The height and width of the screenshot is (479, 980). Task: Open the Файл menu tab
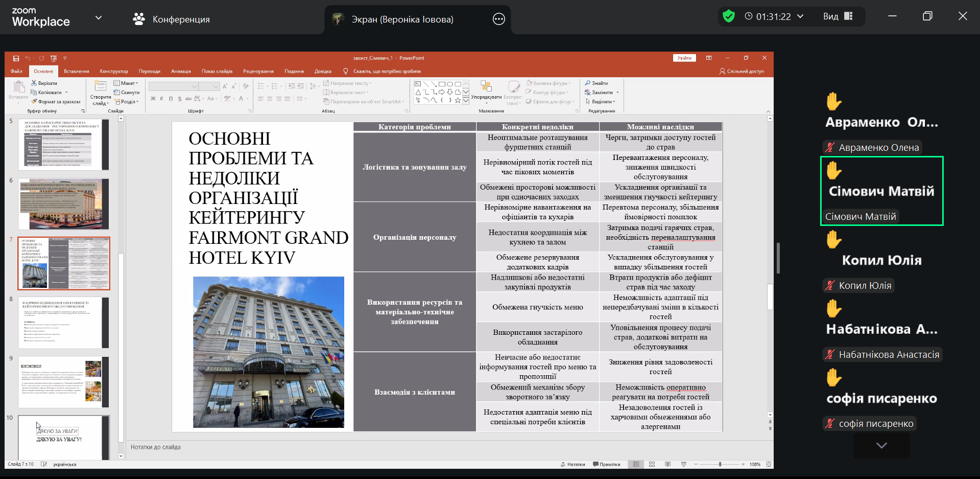[x=16, y=72]
